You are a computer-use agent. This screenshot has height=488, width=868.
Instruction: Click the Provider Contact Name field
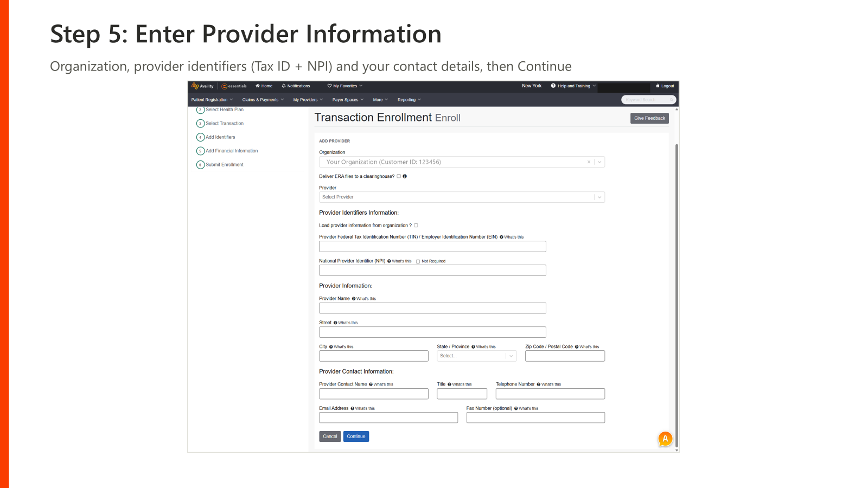point(374,394)
